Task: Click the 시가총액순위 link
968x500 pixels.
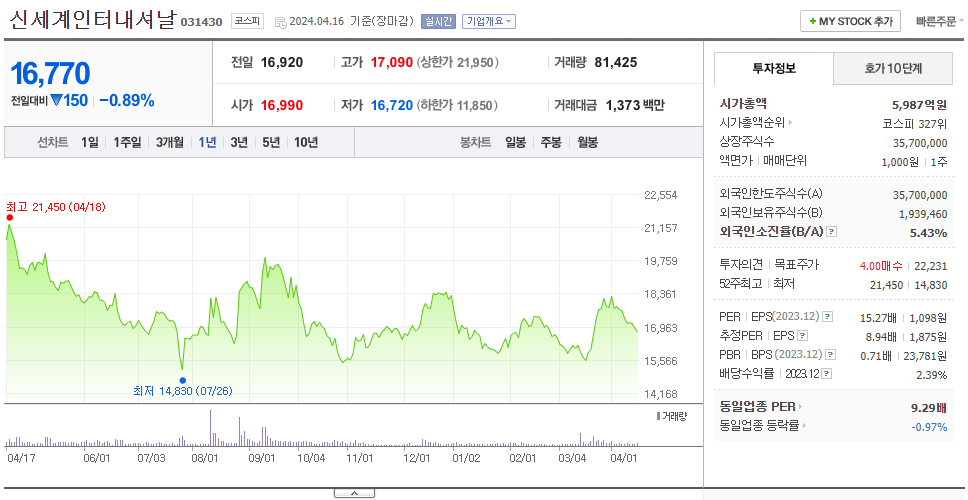Action: (x=756, y=123)
